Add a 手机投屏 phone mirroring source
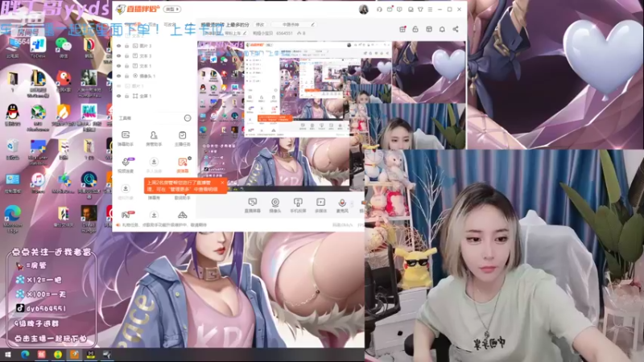The height and width of the screenshot is (362, 644). [298, 204]
